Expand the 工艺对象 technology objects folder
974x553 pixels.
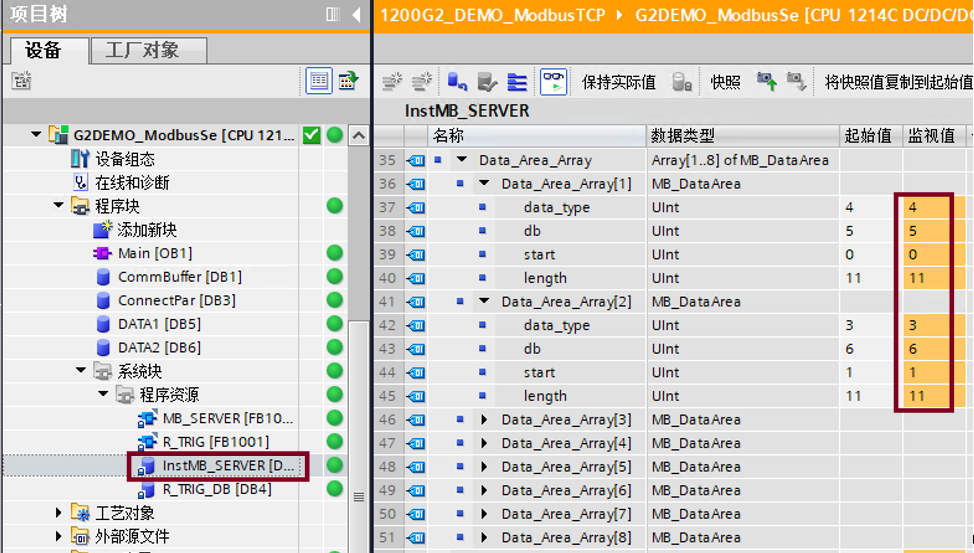[59, 513]
